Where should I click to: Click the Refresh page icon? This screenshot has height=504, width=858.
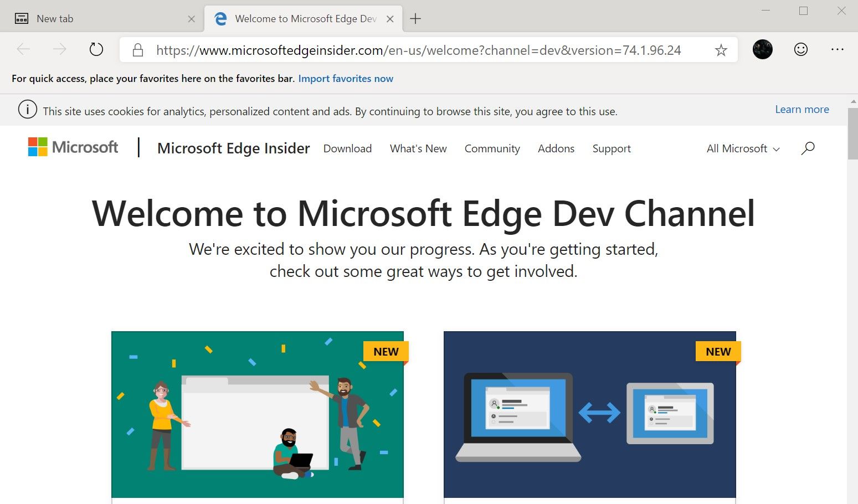(96, 50)
